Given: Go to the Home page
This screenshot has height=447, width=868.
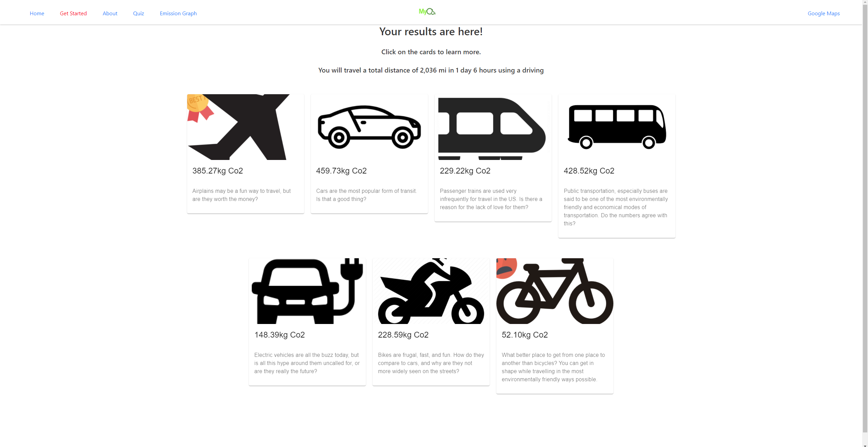Looking at the screenshot, I should (37, 14).
